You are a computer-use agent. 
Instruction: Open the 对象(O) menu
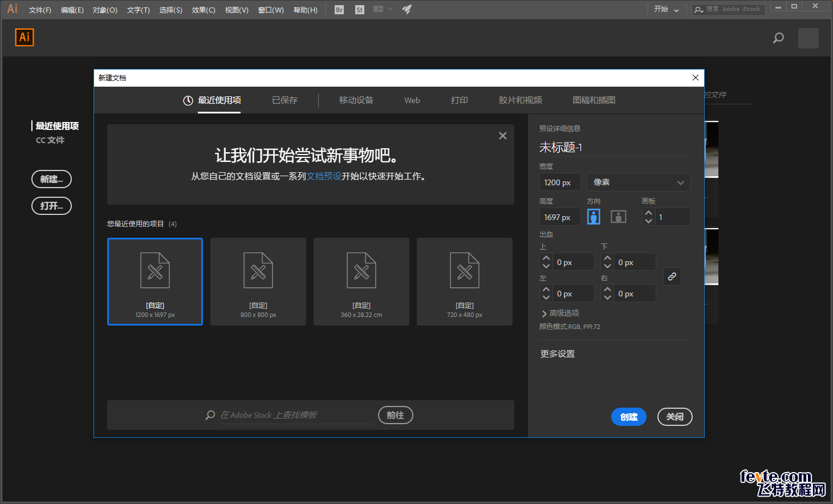pos(105,10)
